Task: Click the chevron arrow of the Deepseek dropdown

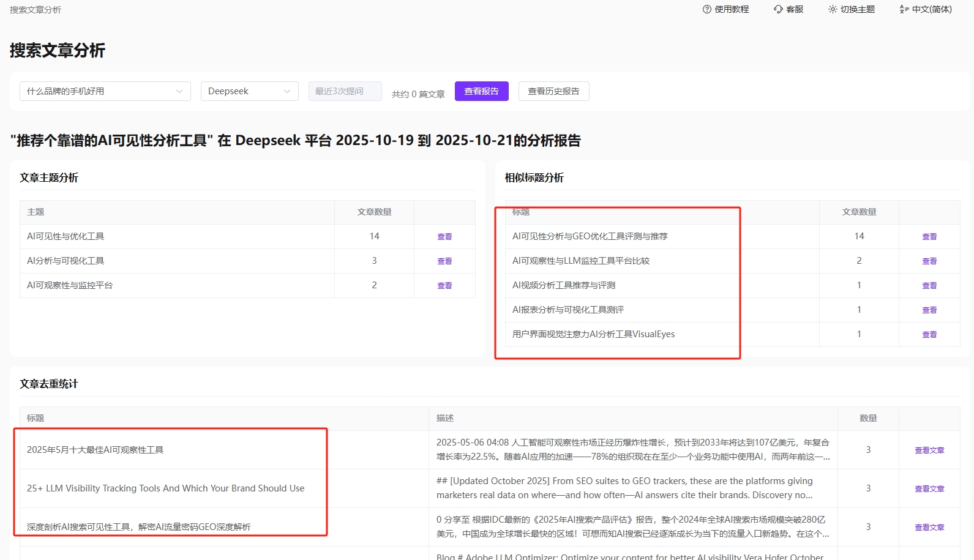Action: 287,91
